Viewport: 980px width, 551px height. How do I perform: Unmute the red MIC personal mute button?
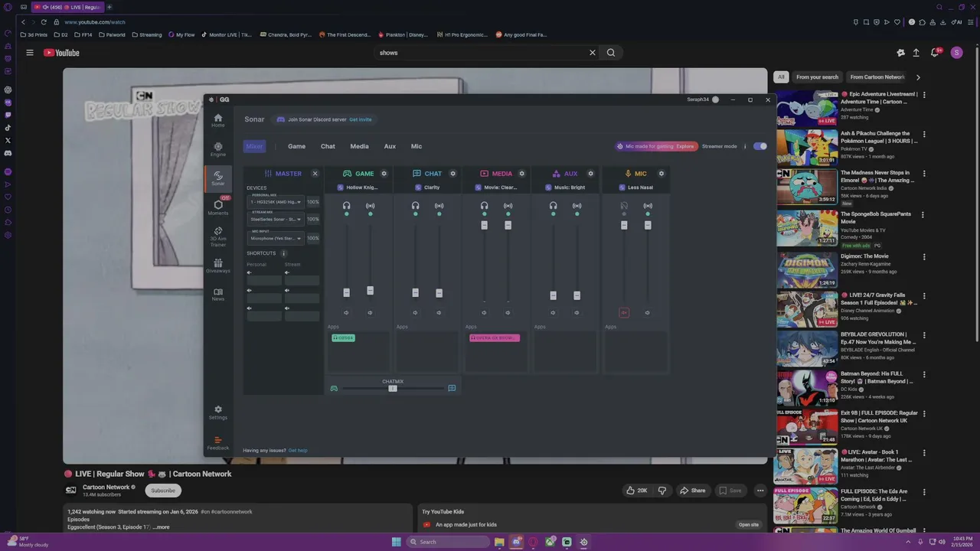tap(624, 313)
